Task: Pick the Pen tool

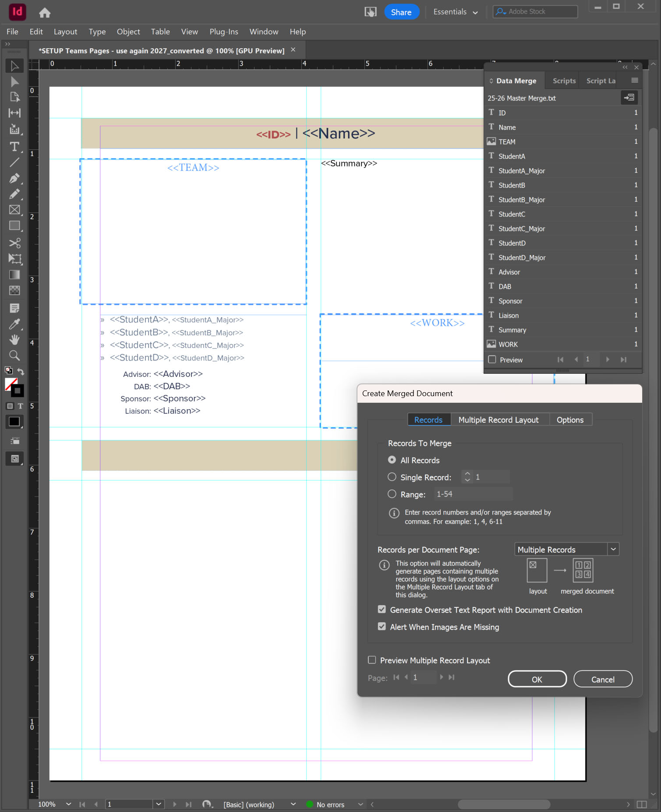Action: 14,178
